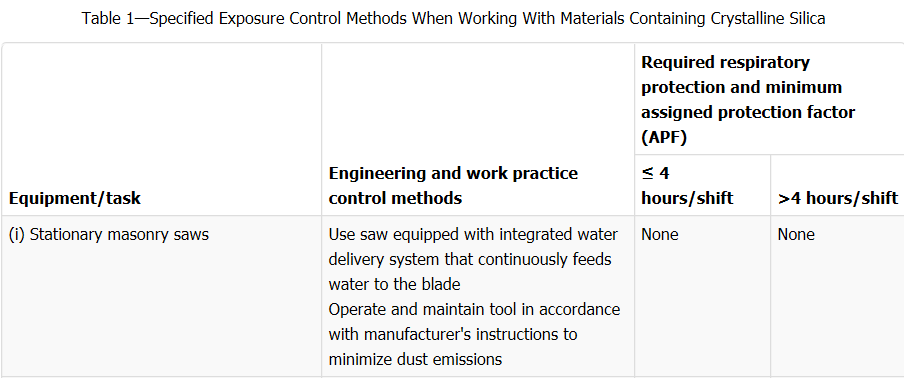
Task: Click the 'protection and minimum' header line
Action: click(741, 87)
